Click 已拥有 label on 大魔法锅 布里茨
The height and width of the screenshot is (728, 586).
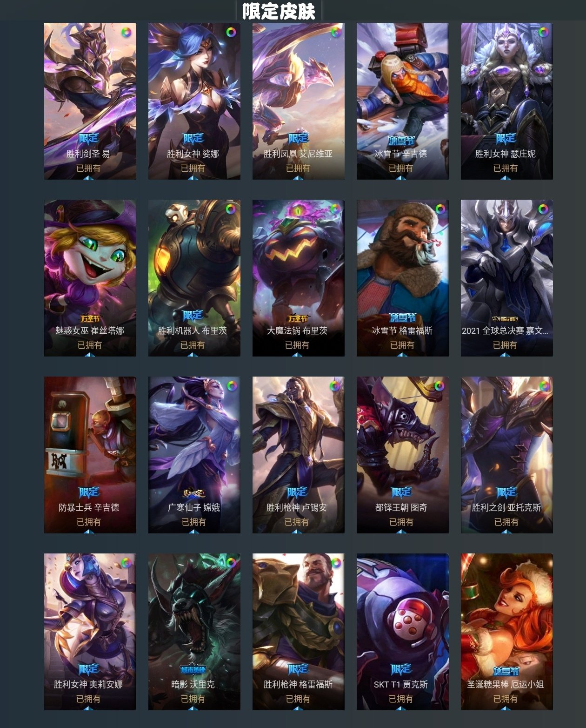point(297,345)
